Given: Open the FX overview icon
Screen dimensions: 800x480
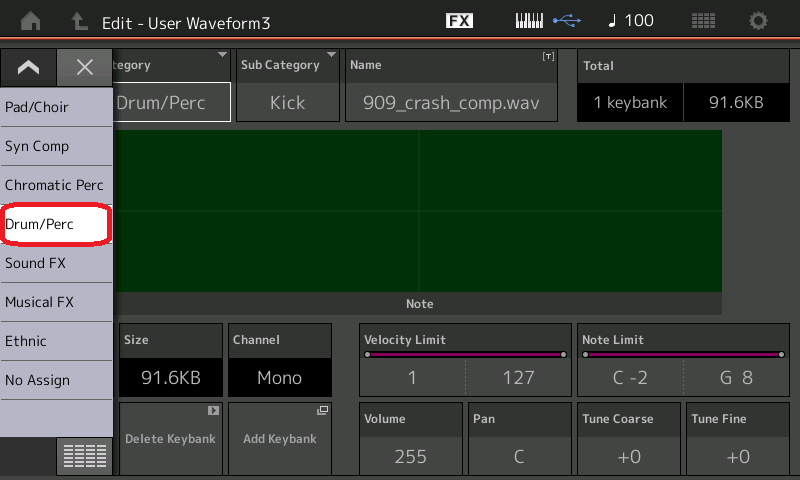Looking at the screenshot, I should [x=459, y=21].
